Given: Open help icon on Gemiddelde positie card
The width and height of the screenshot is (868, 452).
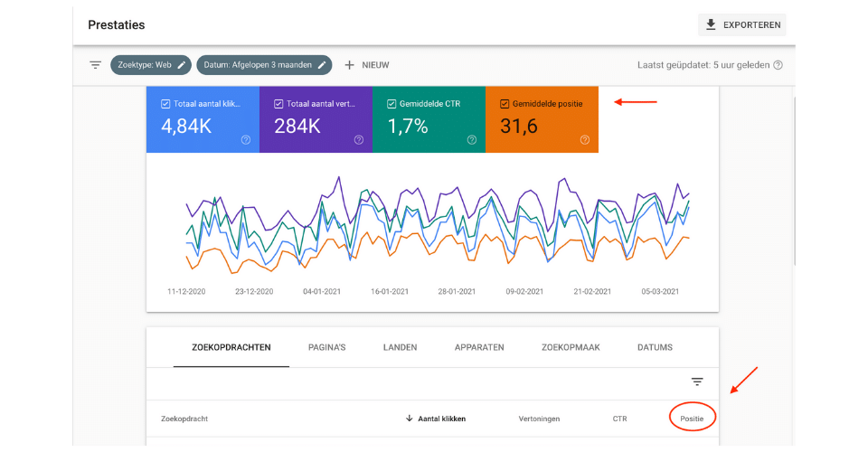Looking at the screenshot, I should (x=585, y=140).
